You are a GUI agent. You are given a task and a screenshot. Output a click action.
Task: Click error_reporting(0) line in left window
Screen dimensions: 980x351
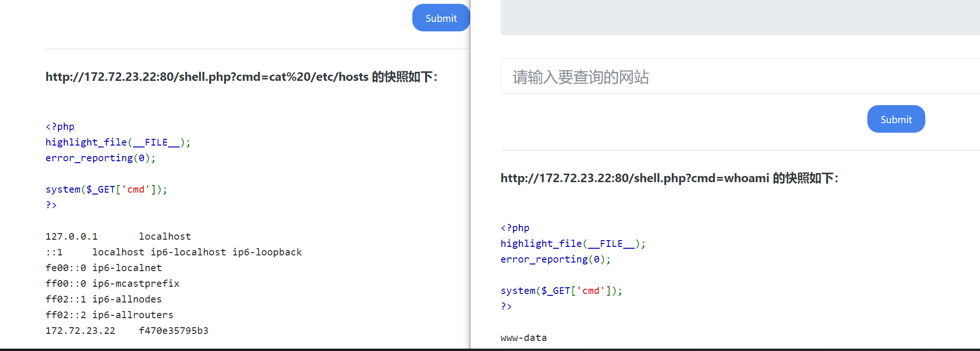point(101,158)
